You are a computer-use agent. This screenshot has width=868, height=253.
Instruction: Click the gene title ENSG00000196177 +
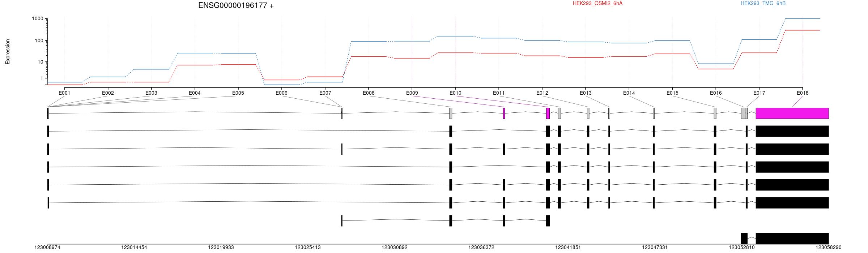pos(236,5)
